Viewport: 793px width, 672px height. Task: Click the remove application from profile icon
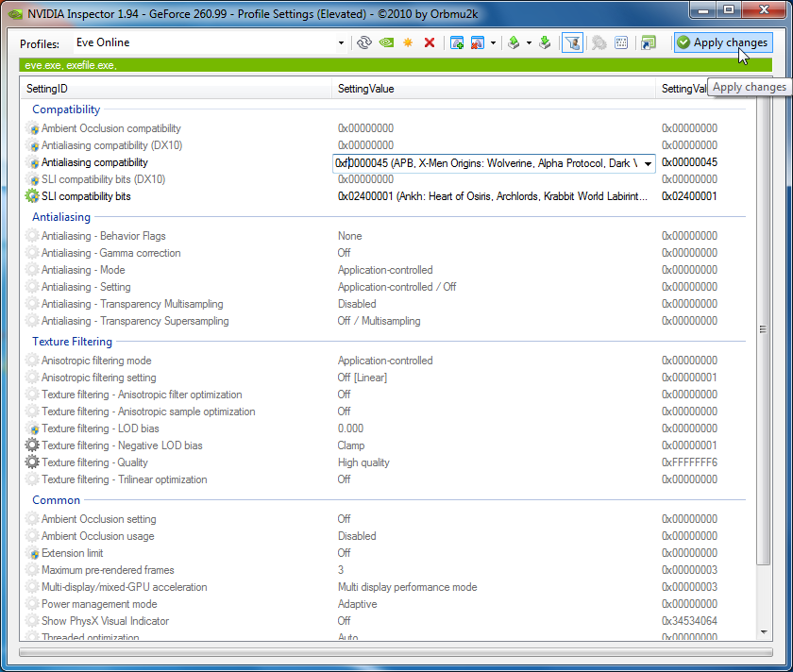(x=478, y=42)
